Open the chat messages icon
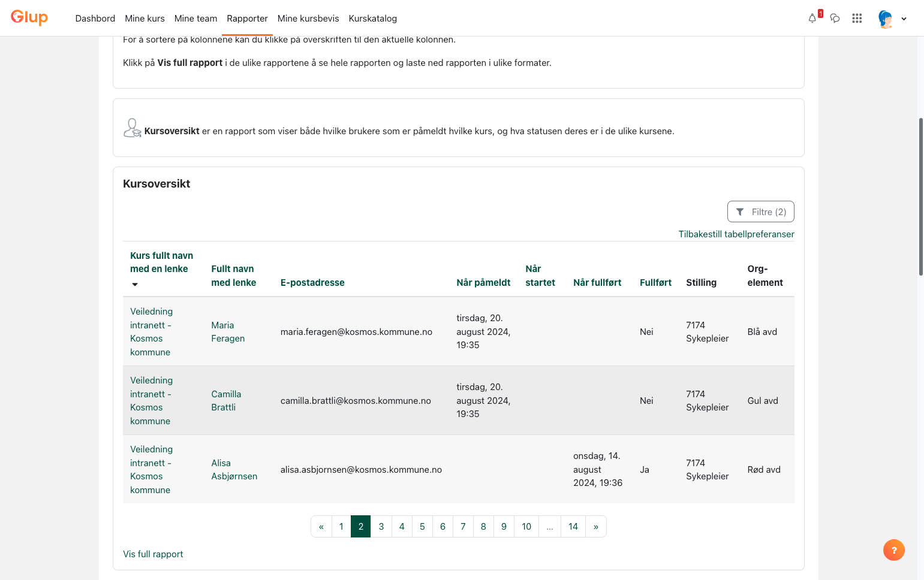924x580 pixels. pyautogui.click(x=835, y=19)
